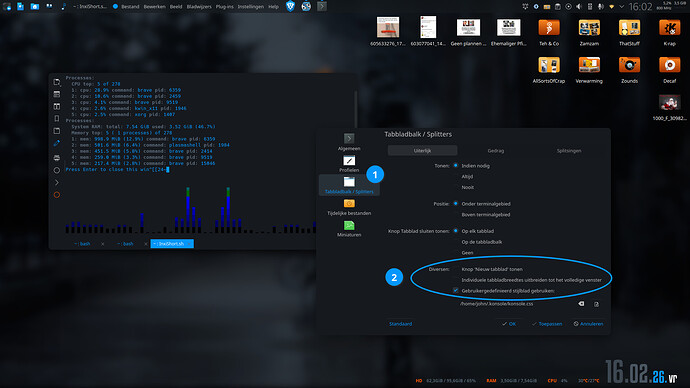Viewport: 690px width, 388px height.
Task: Open the Help menu
Action: tap(273, 7)
